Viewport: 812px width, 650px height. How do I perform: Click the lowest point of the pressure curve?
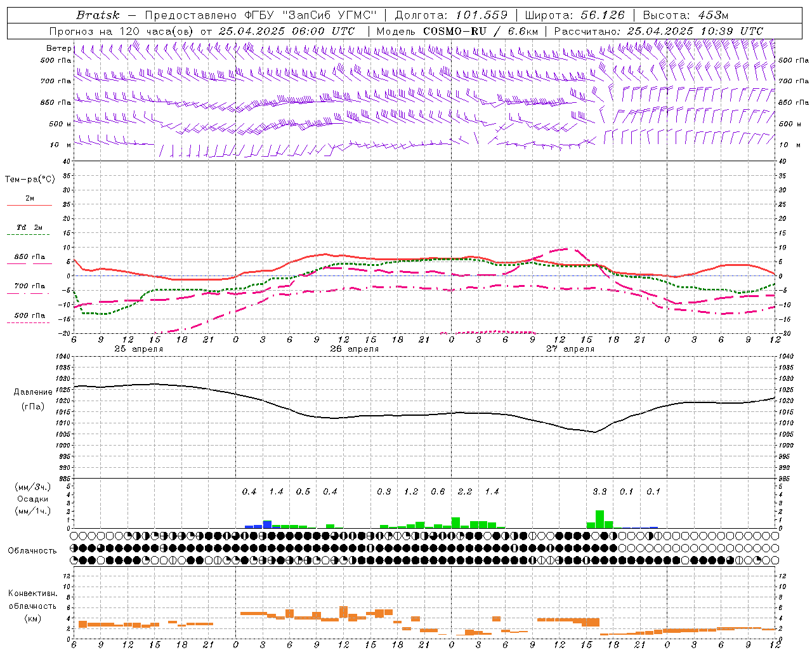click(x=595, y=432)
